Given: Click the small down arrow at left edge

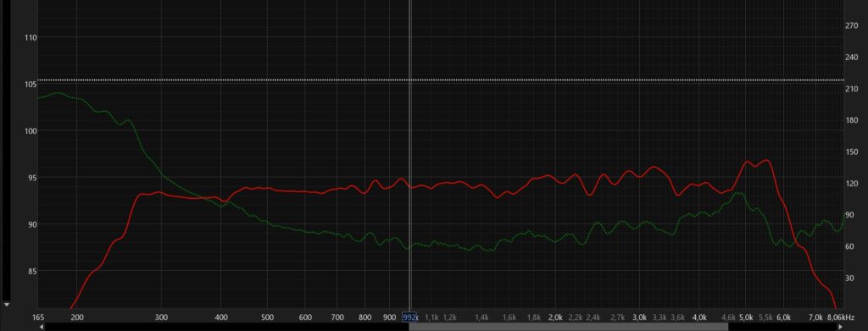Looking at the screenshot, I should pyautogui.click(x=7, y=305).
